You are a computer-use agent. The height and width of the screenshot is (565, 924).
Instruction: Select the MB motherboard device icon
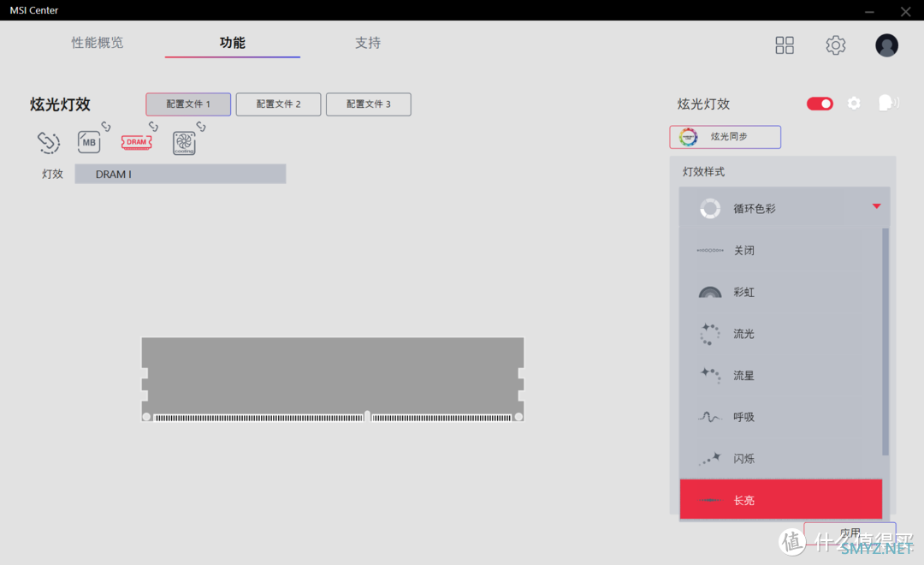[89, 142]
